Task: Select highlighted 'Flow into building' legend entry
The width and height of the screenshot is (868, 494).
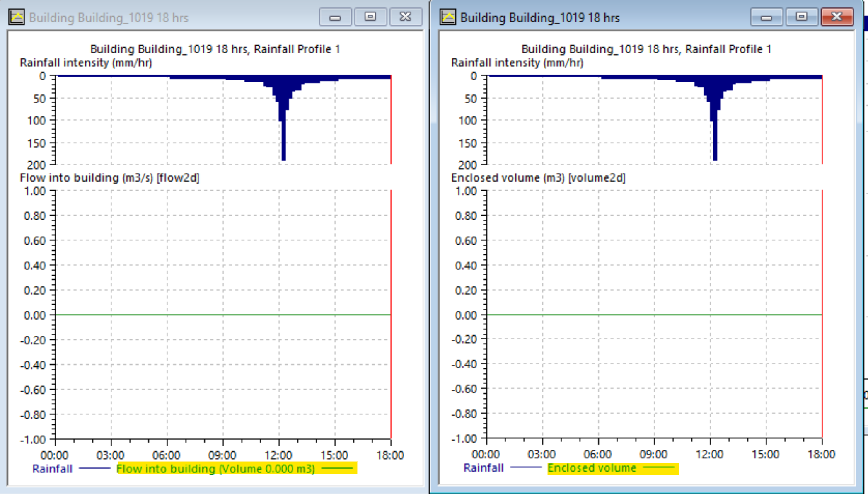Action: click(x=215, y=469)
